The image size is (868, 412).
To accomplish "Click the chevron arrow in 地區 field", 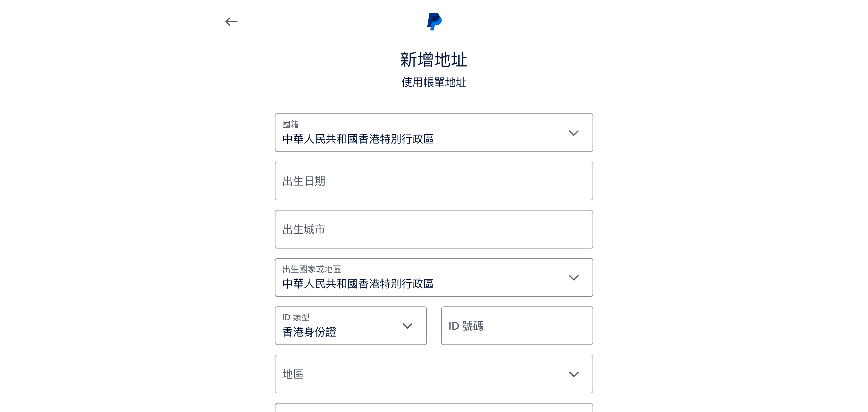I will pos(574,374).
